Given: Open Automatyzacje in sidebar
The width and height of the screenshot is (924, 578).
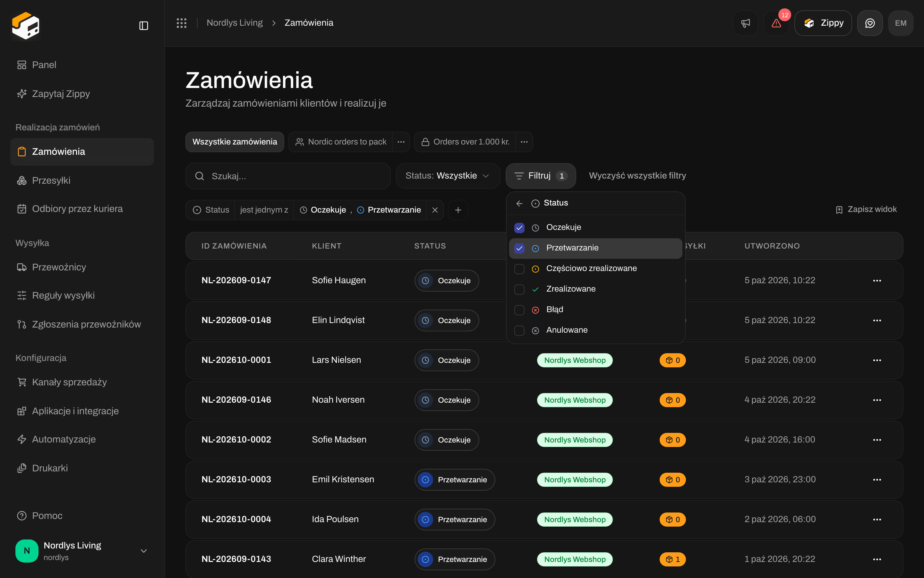Looking at the screenshot, I should coord(82,439).
